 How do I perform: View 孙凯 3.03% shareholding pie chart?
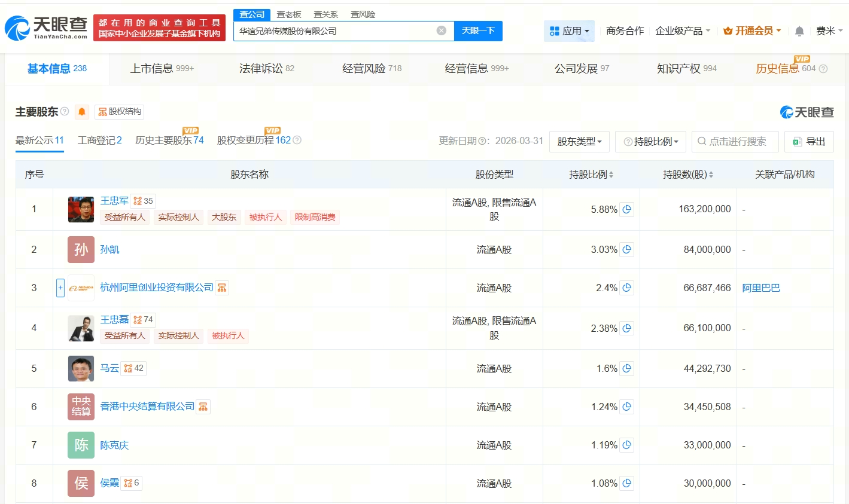pyautogui.click(x=626, y=249)
